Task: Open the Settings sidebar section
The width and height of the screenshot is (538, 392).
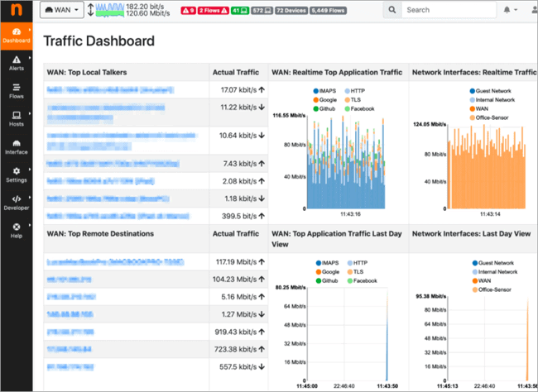Action: (x=16, y=174)
